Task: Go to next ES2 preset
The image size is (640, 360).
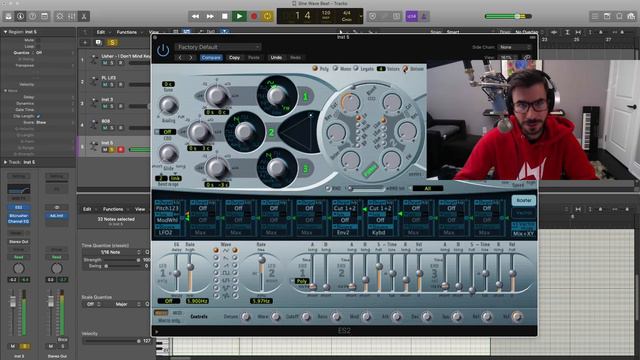Action: point(191,58)
